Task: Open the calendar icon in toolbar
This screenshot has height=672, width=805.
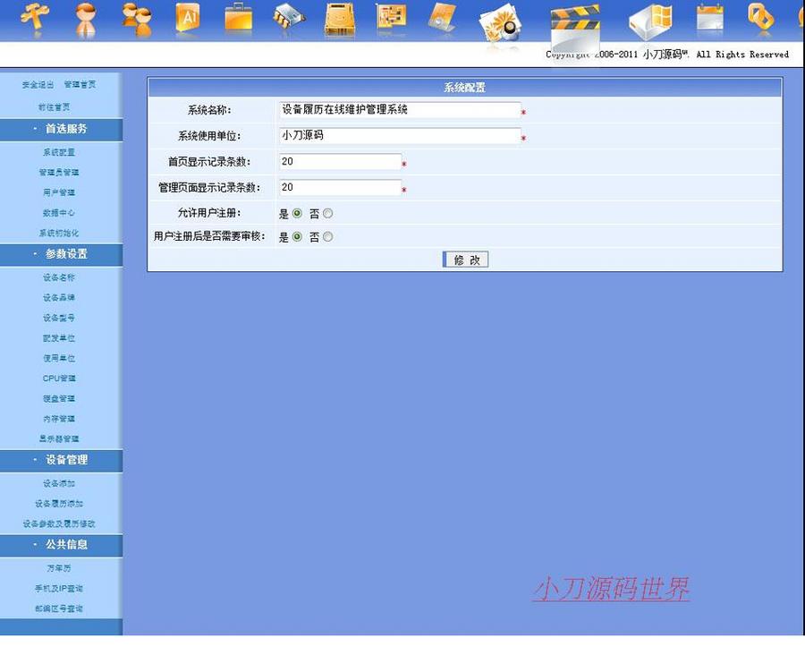Action: pyautogui.click(x=711, y=18)
